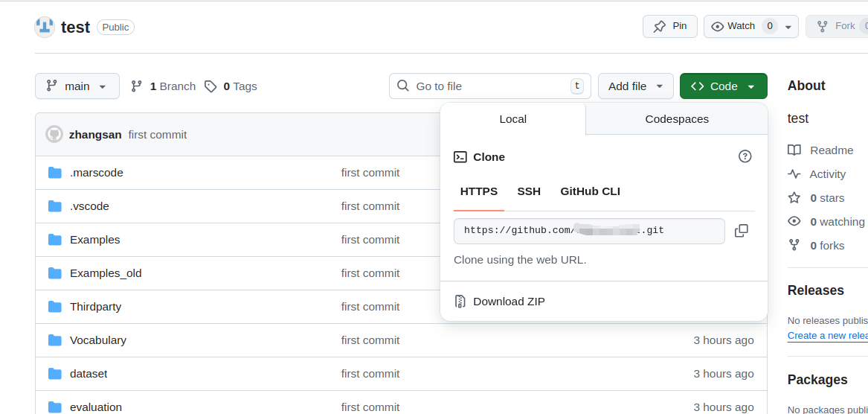The width and height of the screenshot is (868, 414).
Task: Click the Public visibility badge
Action: (x=116, y=27)
